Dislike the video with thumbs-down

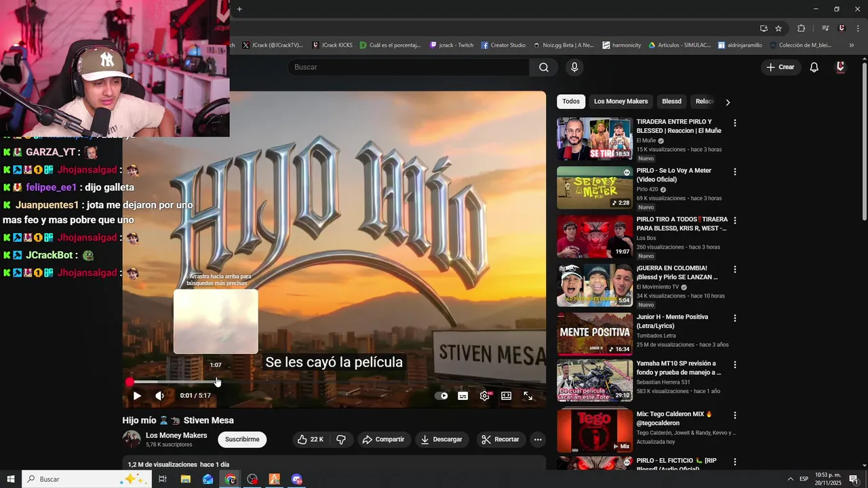pyautogui.click(x=341, y=439)
